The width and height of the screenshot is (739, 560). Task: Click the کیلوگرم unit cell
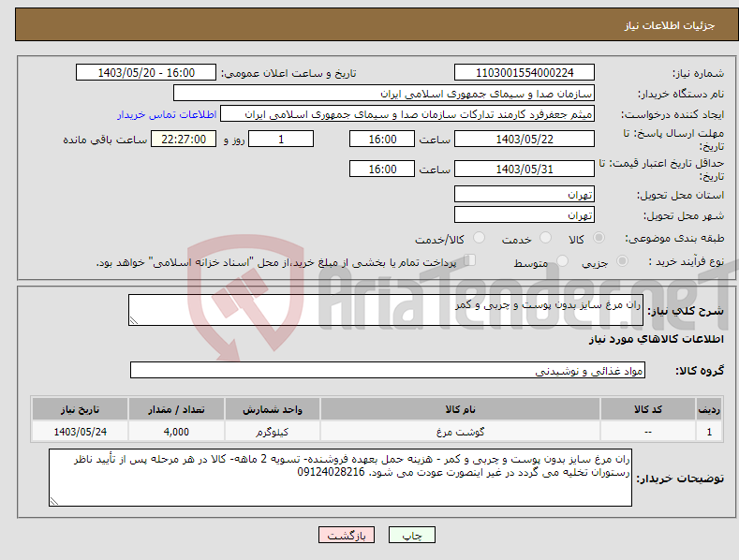pos(273,432)
